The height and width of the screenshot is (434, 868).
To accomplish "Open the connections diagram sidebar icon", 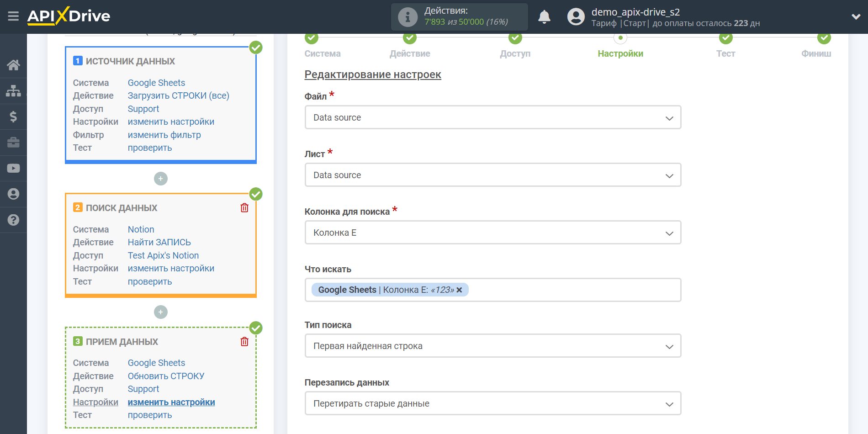I will point(13,91).
